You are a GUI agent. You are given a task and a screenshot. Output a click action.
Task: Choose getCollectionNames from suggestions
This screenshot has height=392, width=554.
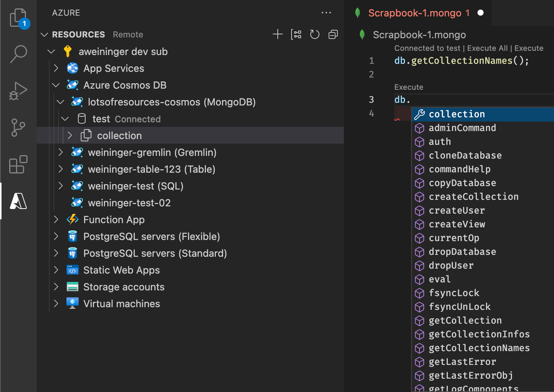(x=483, y=348)
